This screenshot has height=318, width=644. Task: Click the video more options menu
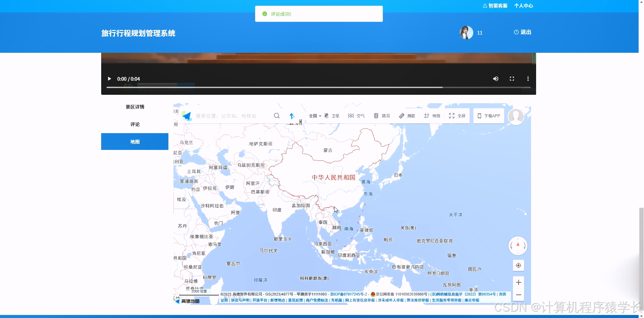coord(528,79)
